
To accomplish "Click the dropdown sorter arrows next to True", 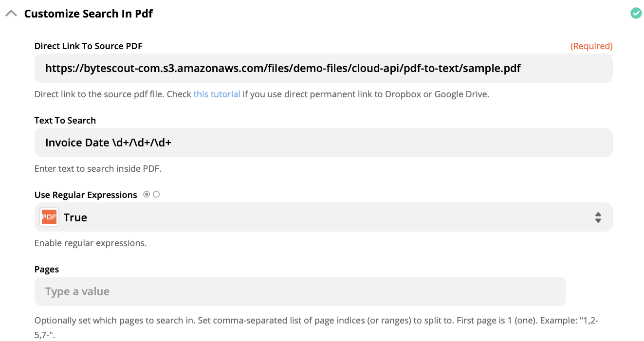I will [598, 217].
